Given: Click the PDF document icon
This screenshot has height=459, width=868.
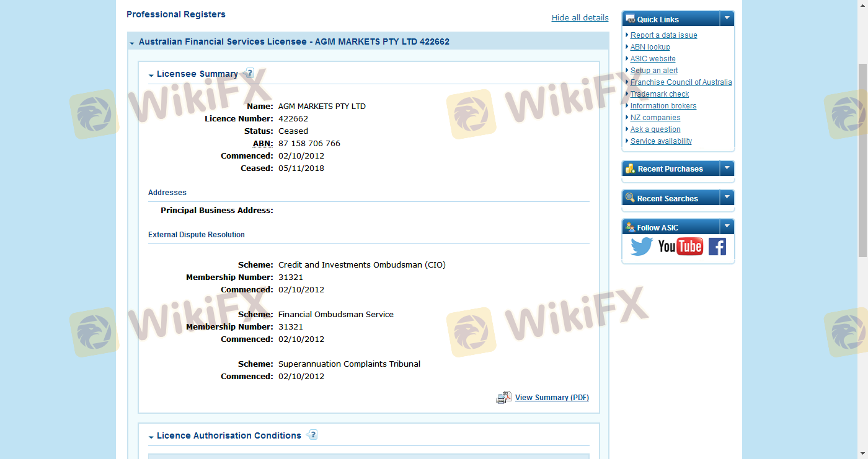Looking at the screenshot, I should 503,398.
